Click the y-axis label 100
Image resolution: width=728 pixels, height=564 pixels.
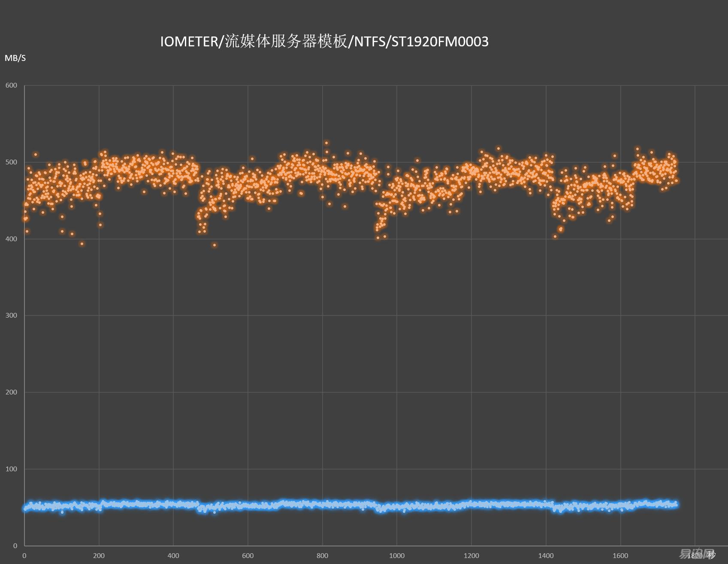(11, 469)
